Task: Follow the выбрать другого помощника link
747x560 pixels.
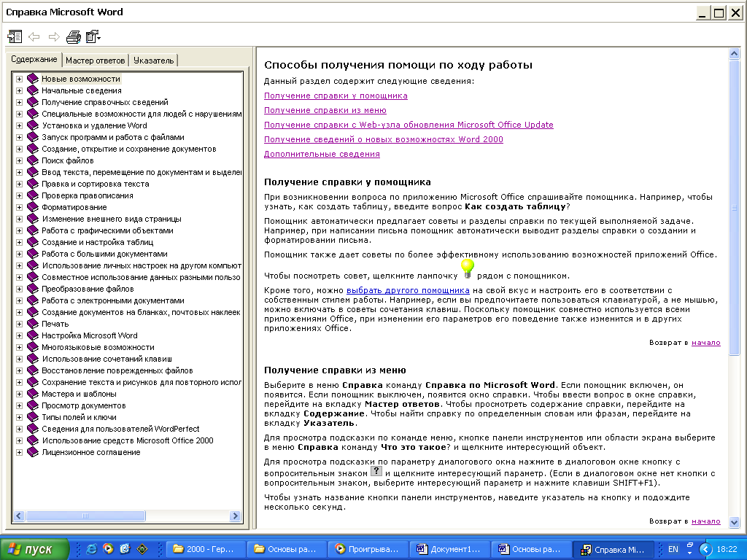Action: pyautogui.click(x=408, y=290)
